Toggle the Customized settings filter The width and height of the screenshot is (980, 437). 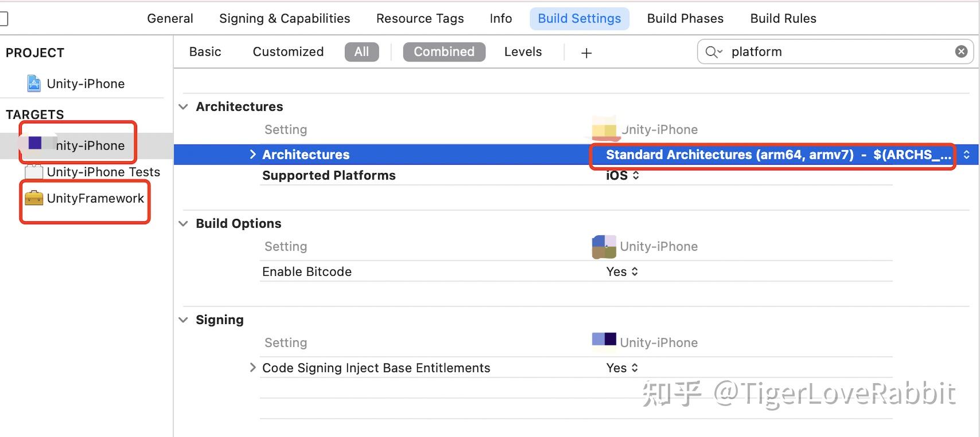[287, 52]
